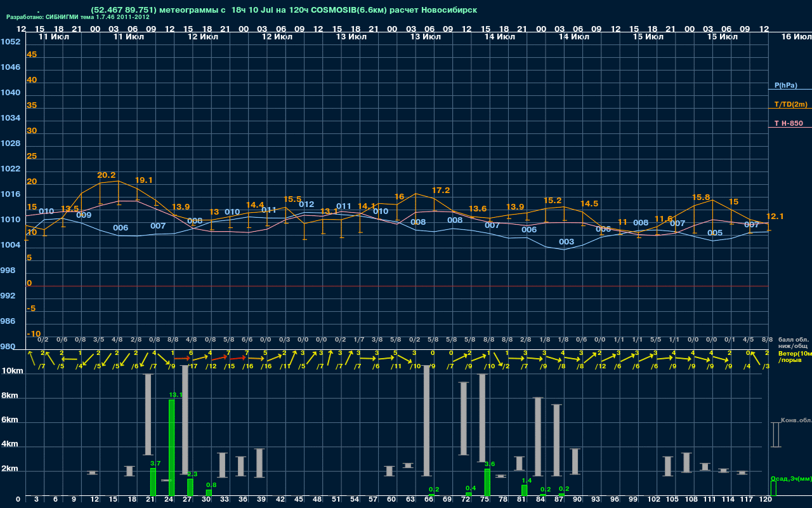
Task: Click the blue pressure legend line
Action: click(790, 90)
